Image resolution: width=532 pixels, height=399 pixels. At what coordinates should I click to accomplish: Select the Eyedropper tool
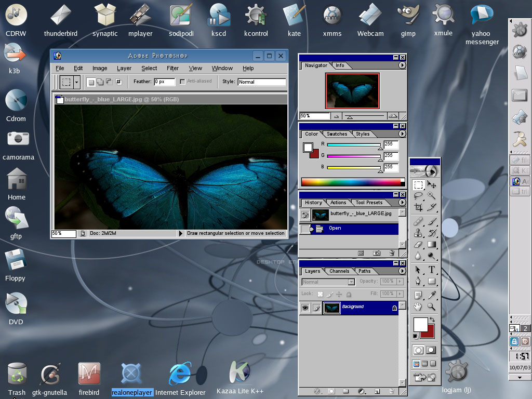[x=432, y=295]
